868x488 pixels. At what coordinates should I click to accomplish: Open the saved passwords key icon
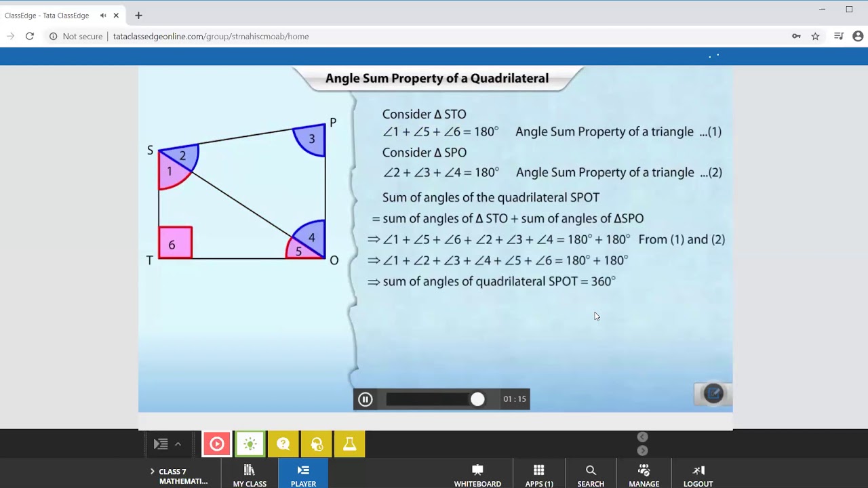pyautogui.click(x=796, y=37)
